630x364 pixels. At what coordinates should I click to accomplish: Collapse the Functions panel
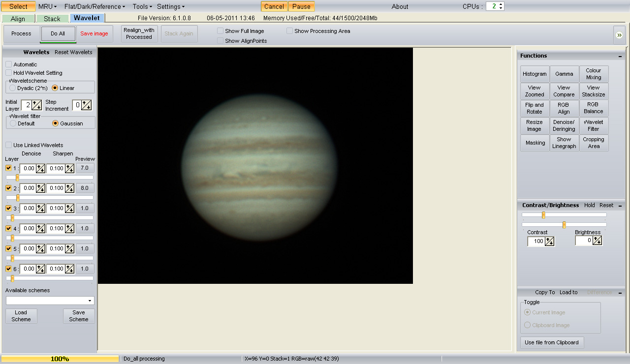620,56
